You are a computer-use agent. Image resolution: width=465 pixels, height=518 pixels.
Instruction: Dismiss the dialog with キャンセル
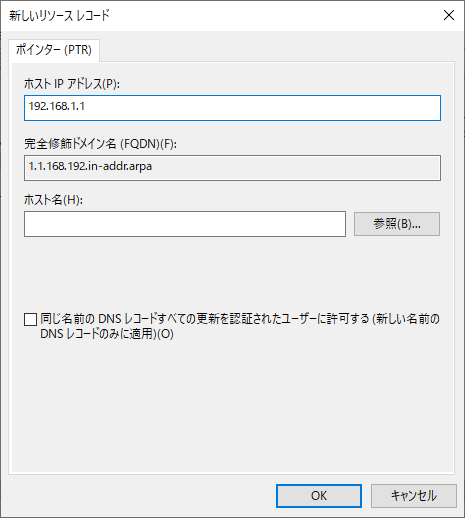pyautogui.click(x=414, y=496)
